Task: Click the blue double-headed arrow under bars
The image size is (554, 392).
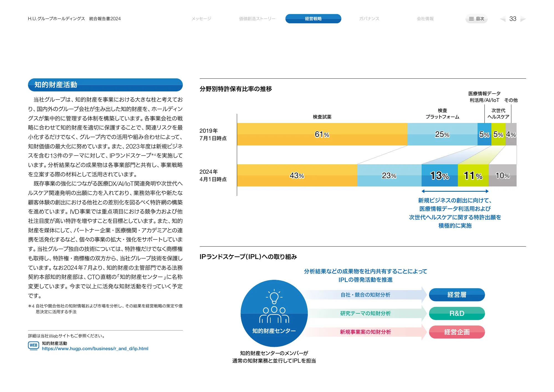Action: pyautogui.click(x=455, y=191)
